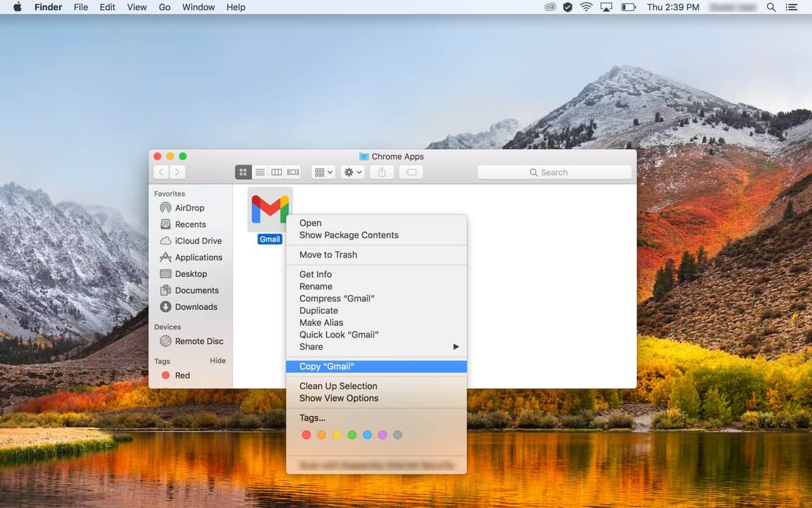Open the action gear menu

(x=352, y=171)
